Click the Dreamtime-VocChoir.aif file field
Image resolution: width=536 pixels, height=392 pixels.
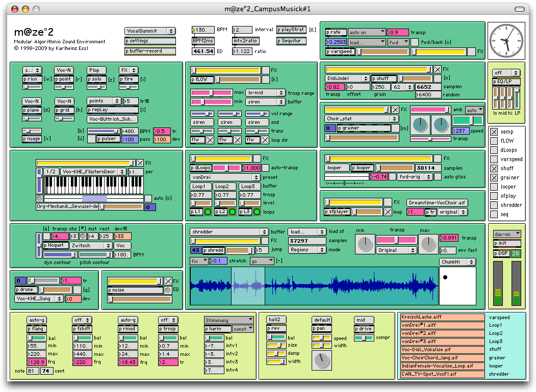[x=437, y=203]
